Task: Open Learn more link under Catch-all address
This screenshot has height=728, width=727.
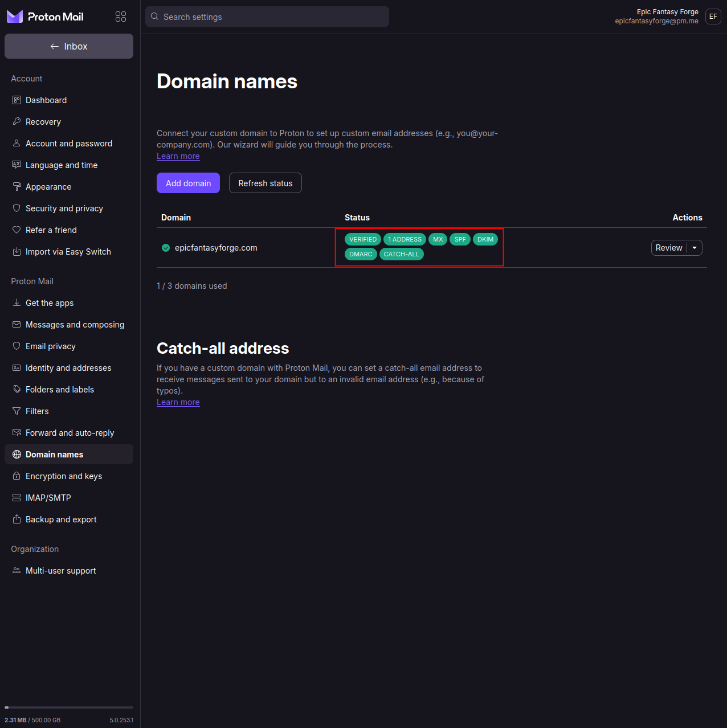Action: click(178, 402)
